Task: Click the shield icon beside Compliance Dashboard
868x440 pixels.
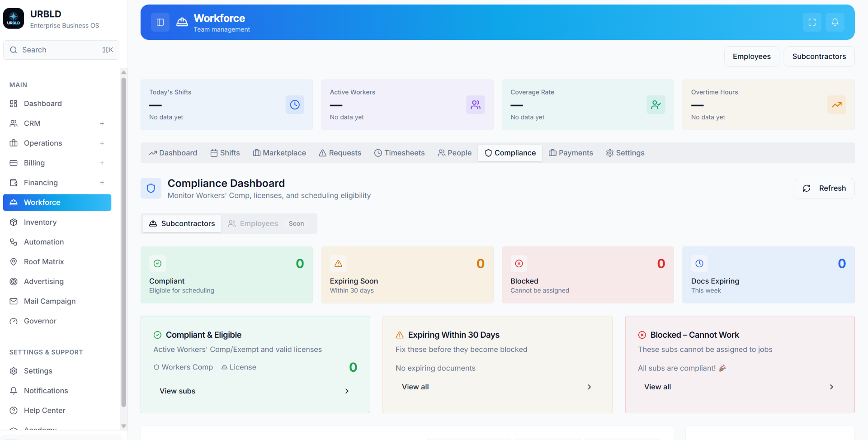Action: [x=151, y=188]
